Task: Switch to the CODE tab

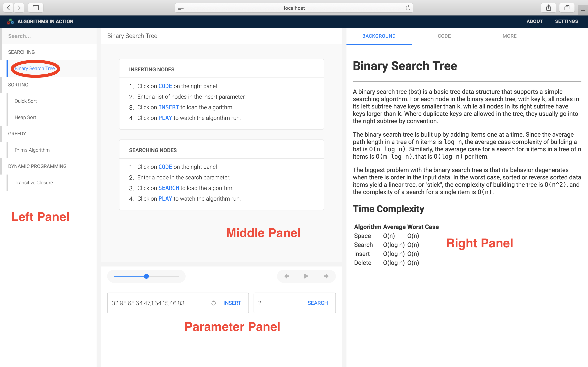Action: pos(444,36)
